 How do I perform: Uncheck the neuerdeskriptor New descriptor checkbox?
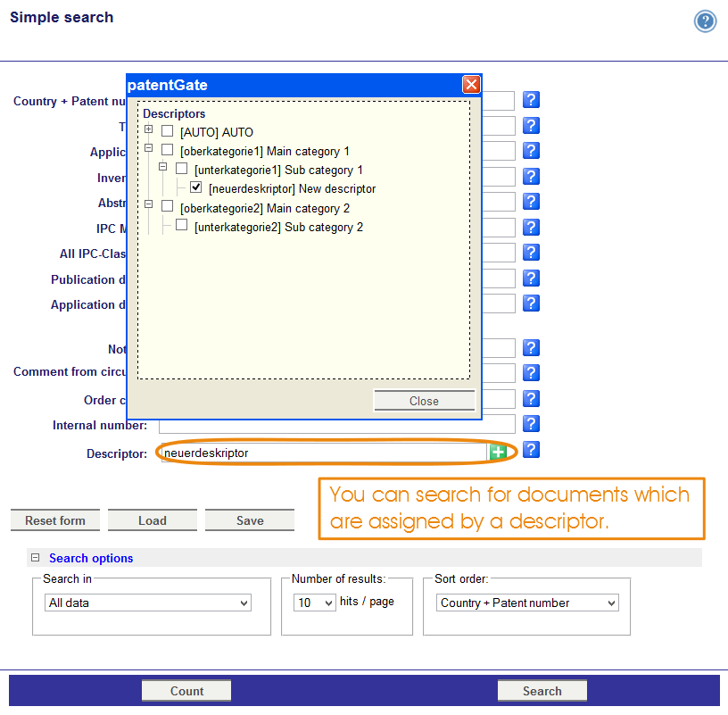[196, 188]
